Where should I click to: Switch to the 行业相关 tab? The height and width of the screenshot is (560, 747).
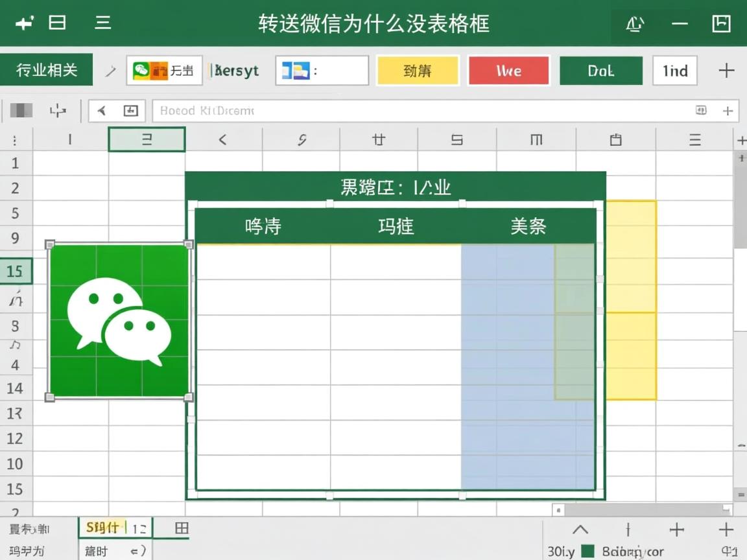coord(47,71)
